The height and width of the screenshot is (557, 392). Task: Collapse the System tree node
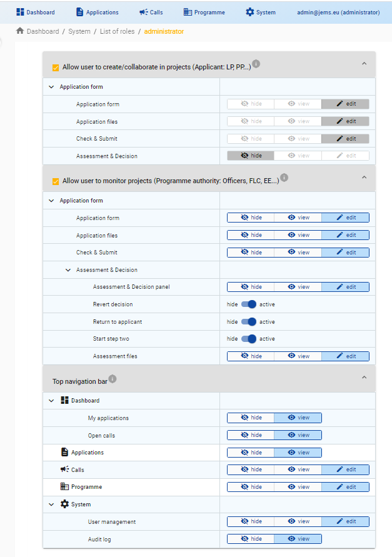click(51, 504)
